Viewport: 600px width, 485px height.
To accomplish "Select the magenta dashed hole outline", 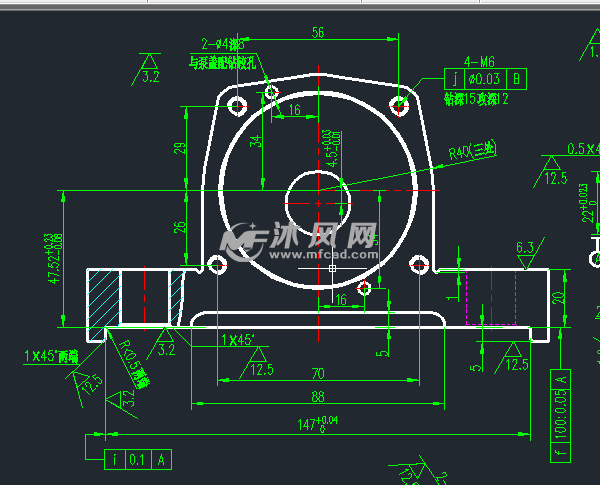I will 490,298.
